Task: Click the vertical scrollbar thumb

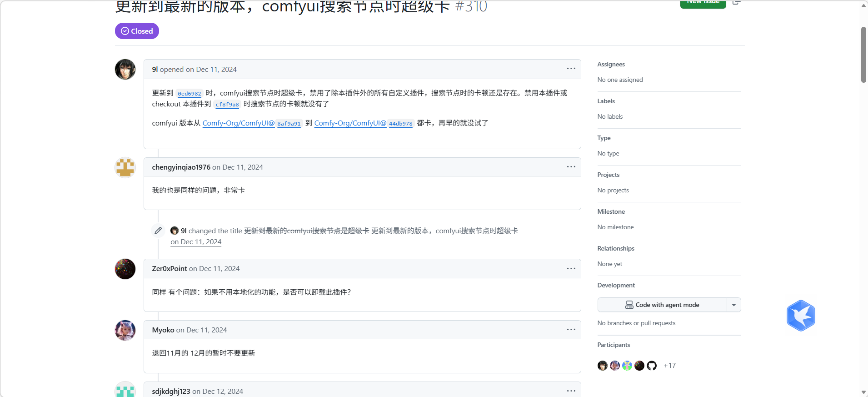Action: [863, 55]
